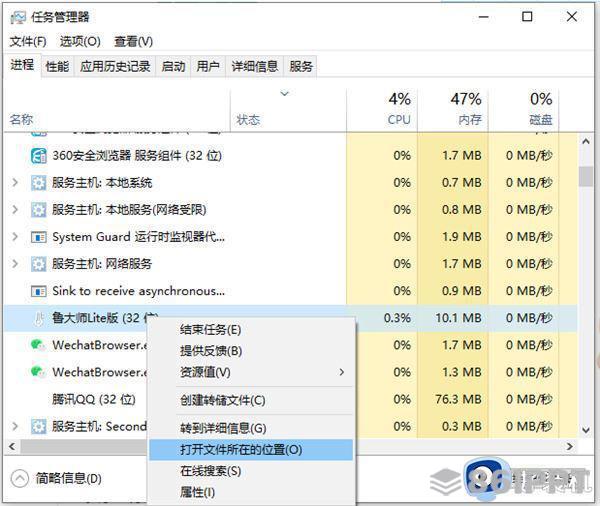Click the horizontal scrollbar right arrow
This screenshot has width=600, height=506.
pyautogui.click(x=570, y=446)
